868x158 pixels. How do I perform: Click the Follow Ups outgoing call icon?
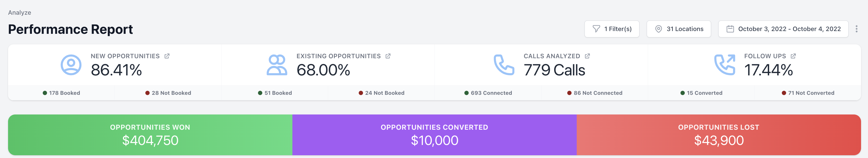[x=725, y=65]
